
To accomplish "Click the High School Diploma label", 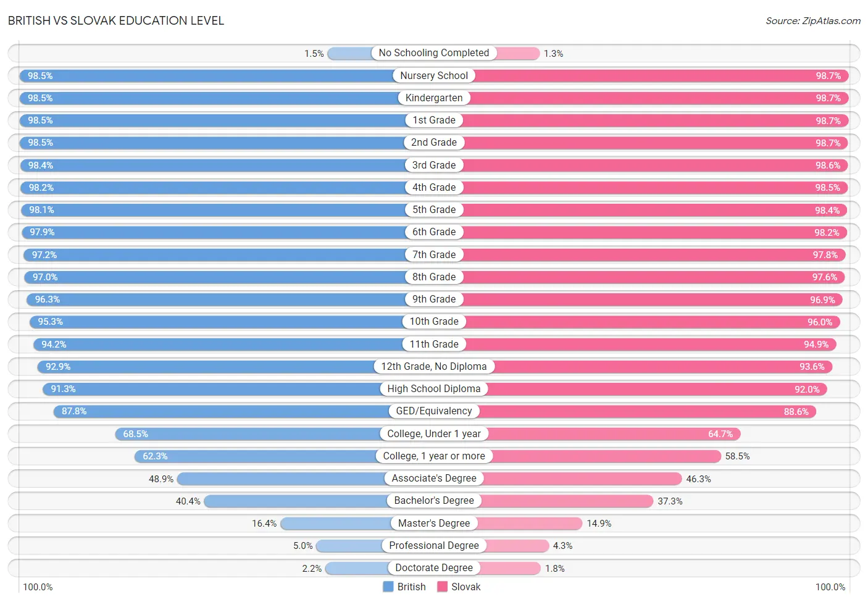I will pos(434,388).
